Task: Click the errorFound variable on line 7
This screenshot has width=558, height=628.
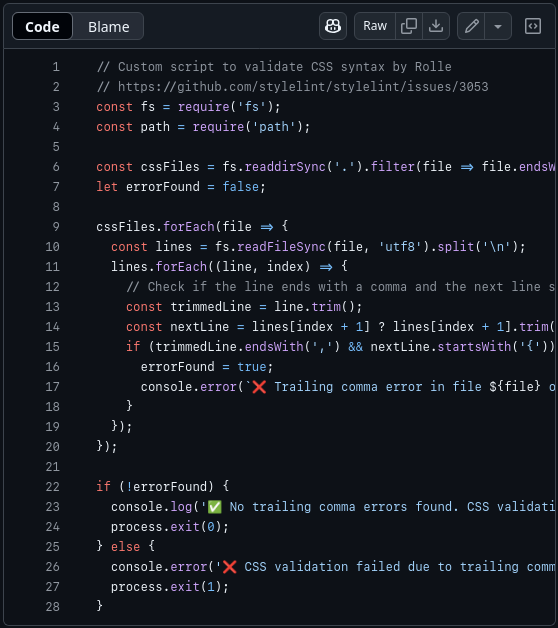Action: (163, 187)
